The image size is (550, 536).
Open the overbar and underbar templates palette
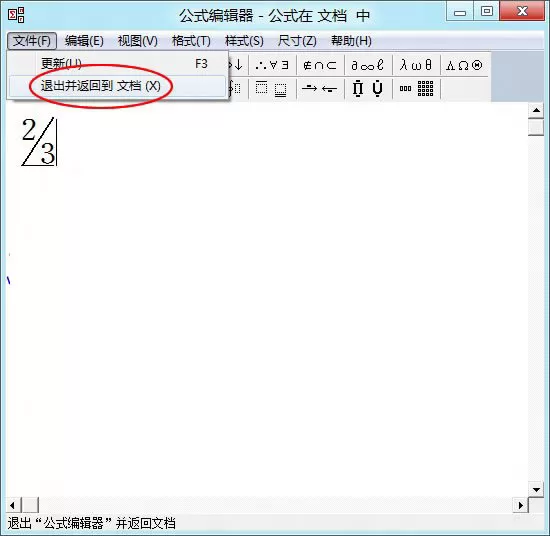[x=273, y=88]
